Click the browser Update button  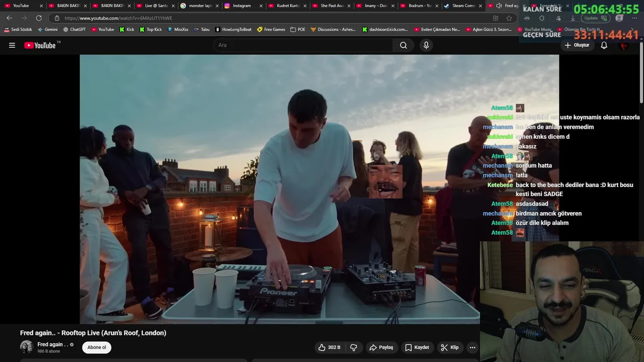click(x=596, y=18)
